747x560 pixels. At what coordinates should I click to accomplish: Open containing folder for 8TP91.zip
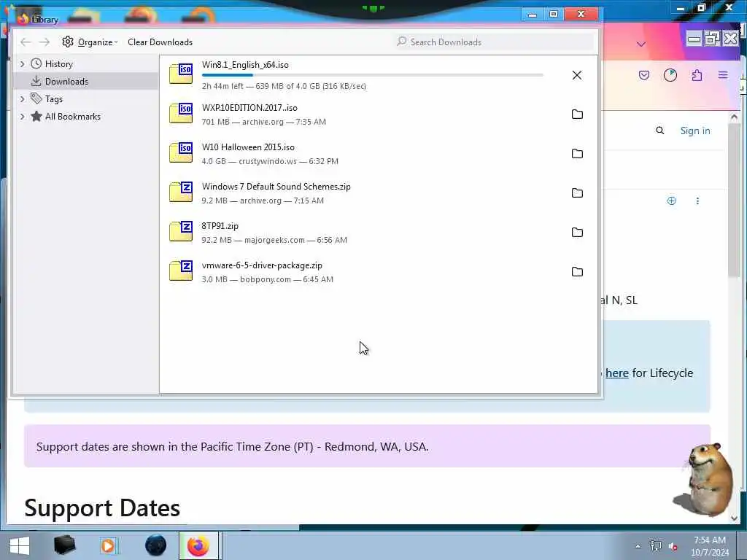[577, 233]
